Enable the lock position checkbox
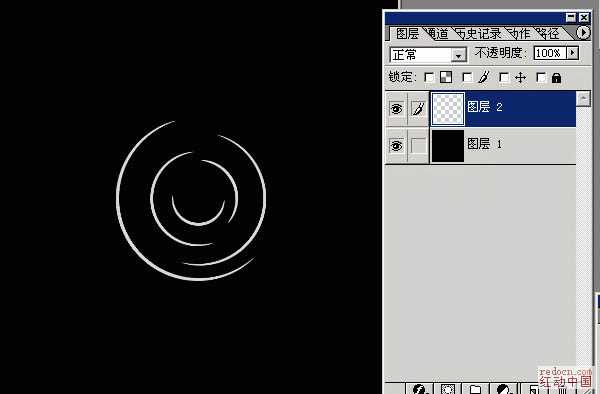 coord(504,78)
